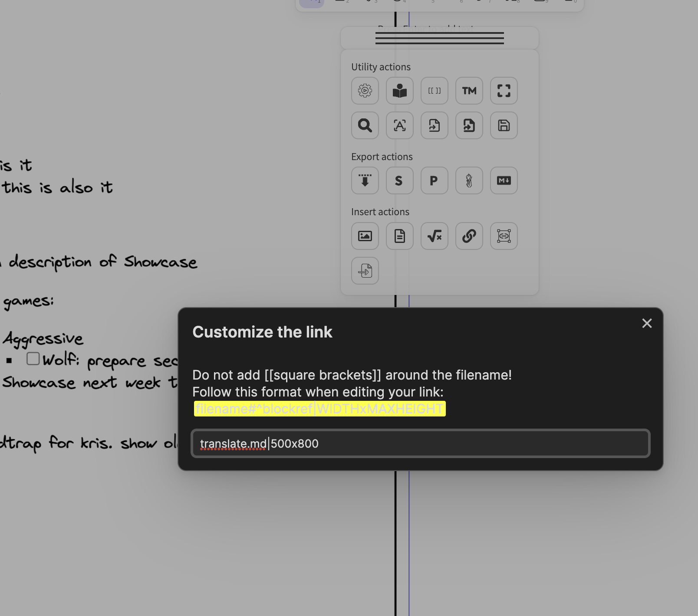The image size is (698, 616).
Task: Save the current drawing
Action: point(504,126)
